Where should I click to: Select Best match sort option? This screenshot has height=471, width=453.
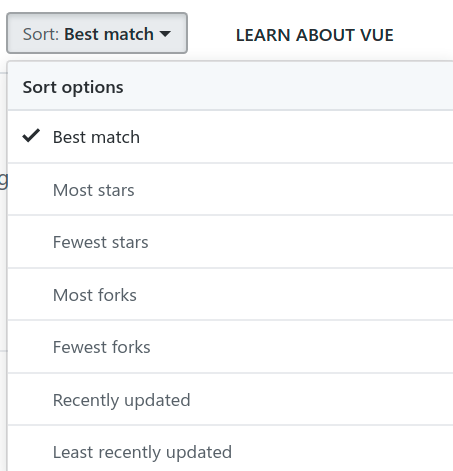click(x=230, y=137)
